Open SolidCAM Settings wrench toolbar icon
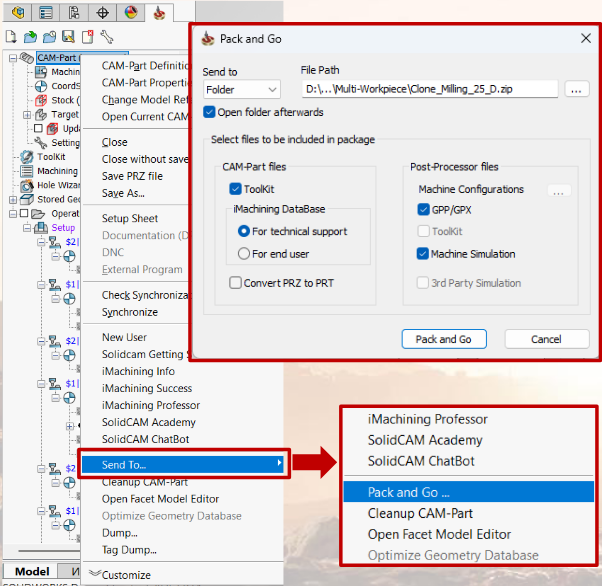Image resolution: width=602 pixels, height=586 pixels. click(x=106, y=37)
